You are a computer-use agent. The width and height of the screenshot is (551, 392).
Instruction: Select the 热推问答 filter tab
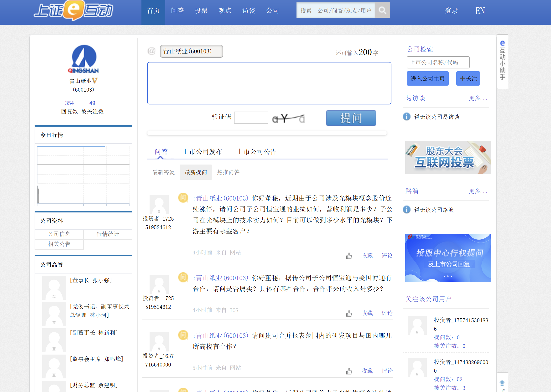228,172
